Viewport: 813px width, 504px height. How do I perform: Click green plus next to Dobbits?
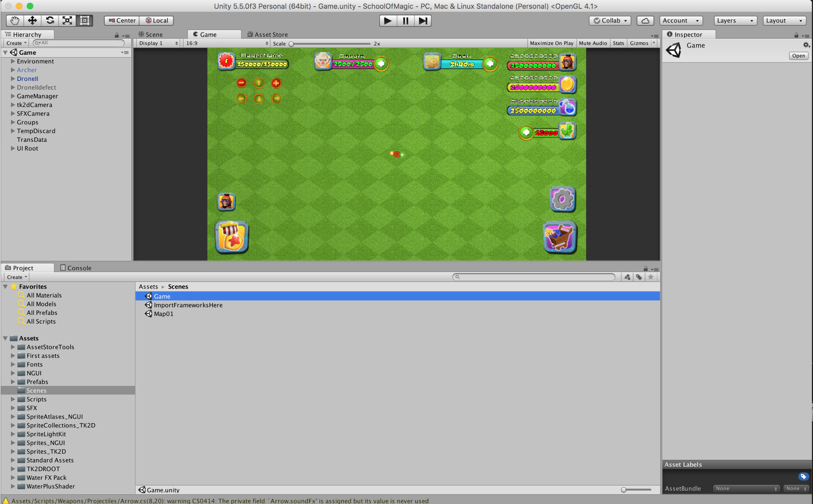[381, 63]
